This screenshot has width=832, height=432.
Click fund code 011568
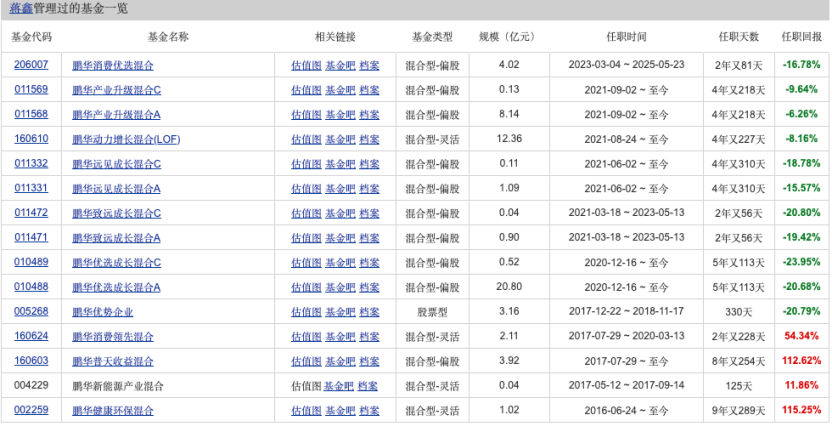pos(31,114)
